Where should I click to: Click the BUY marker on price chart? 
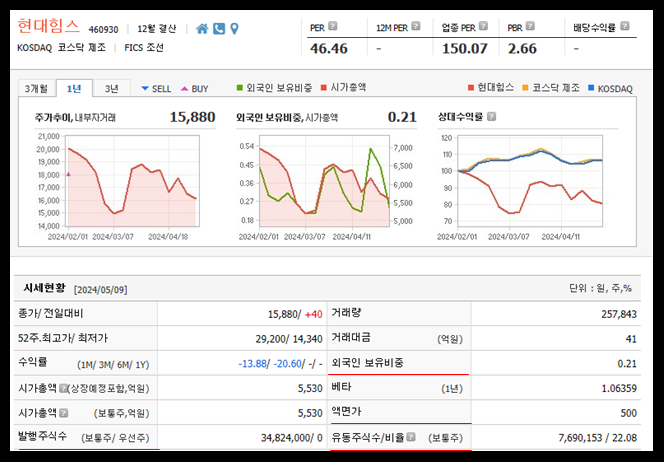coord(68,174)
